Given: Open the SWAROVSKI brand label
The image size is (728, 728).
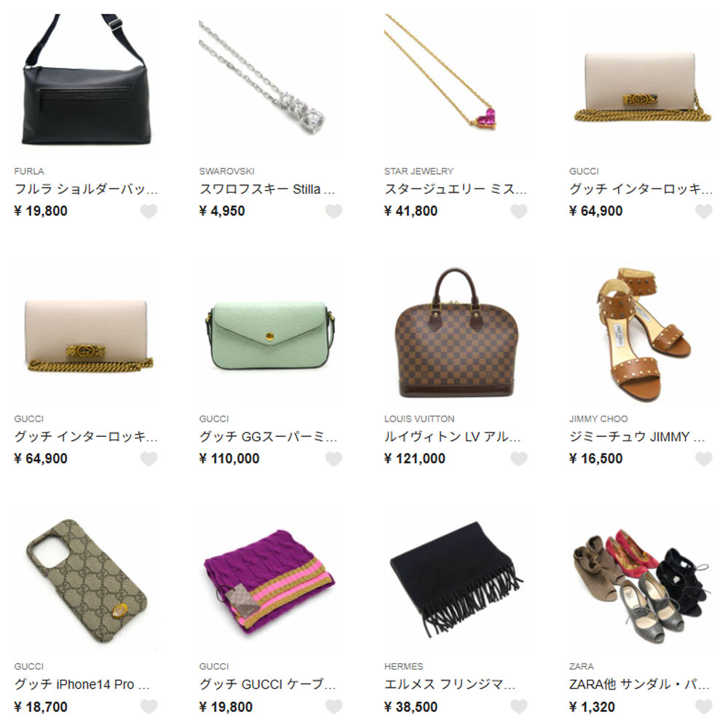Looking at the screenshot, I should 226,171.
